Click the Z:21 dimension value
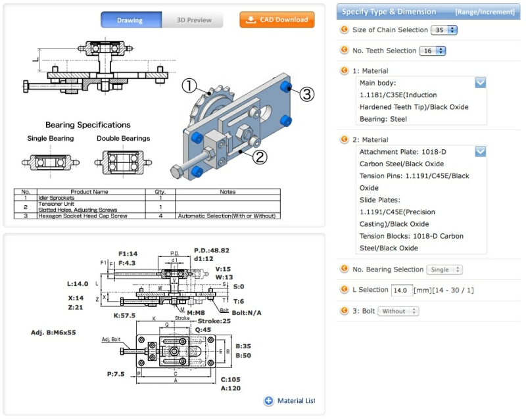This screenshot has width=526, height=420. (76, 308)
